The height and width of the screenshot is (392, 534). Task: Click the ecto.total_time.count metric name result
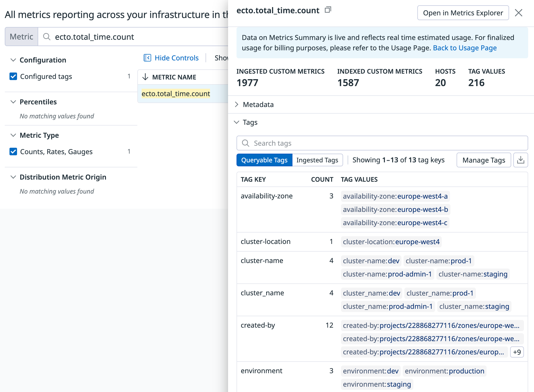pos(176,93)
